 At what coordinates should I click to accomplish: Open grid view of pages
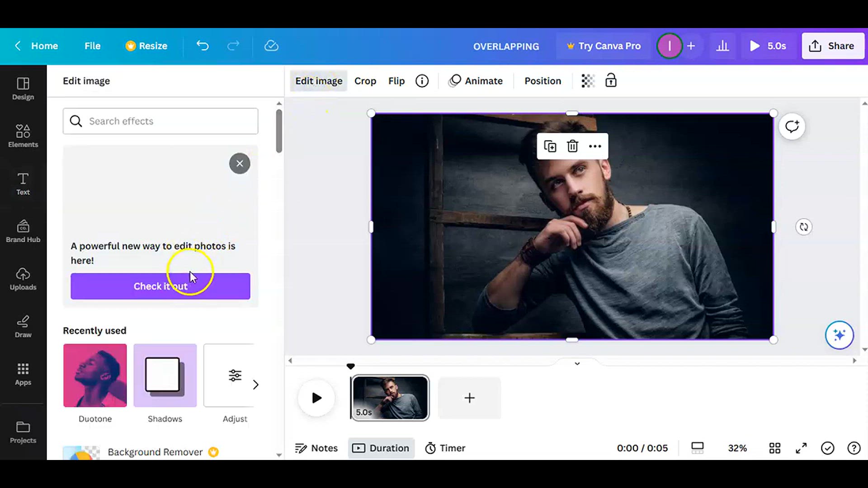775,448
